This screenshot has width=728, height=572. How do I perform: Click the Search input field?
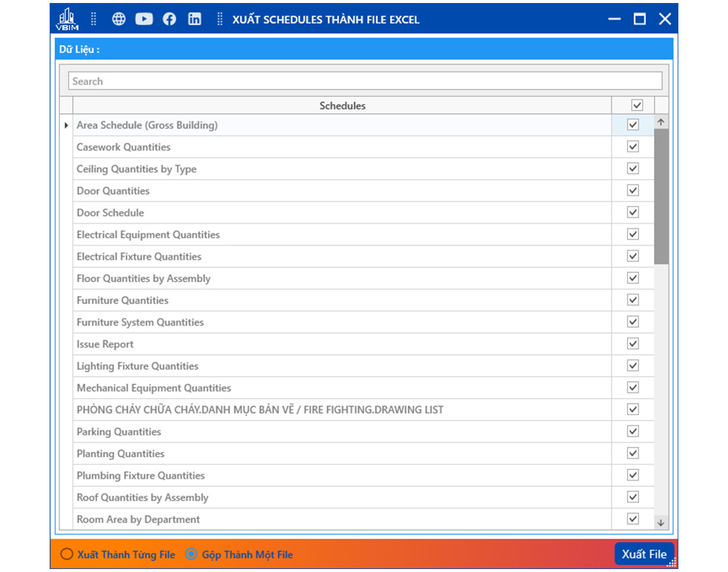364,81
